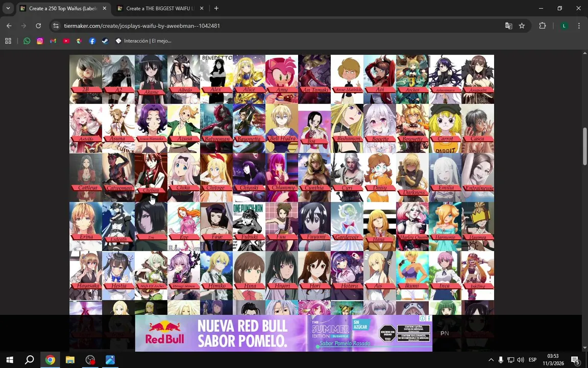Select the Fubuki character tile
Viewport: 588px width, 368px height.
(249, 226)
